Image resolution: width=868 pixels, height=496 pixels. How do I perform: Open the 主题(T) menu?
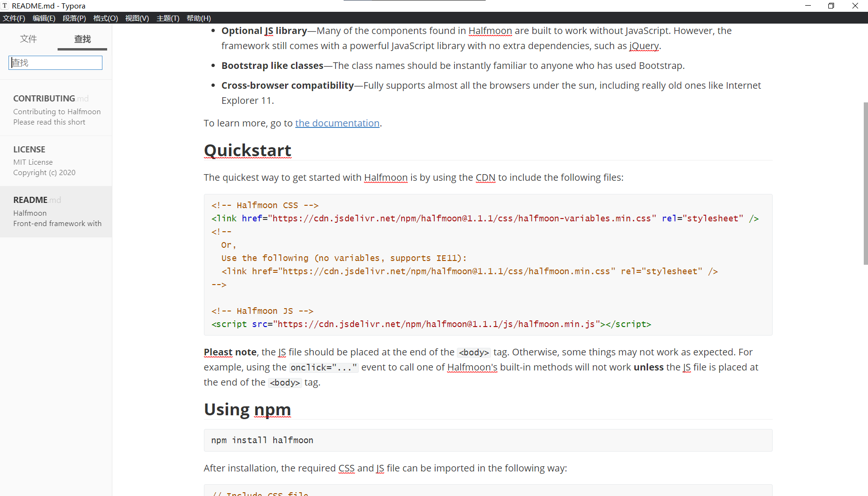point(168,18)
